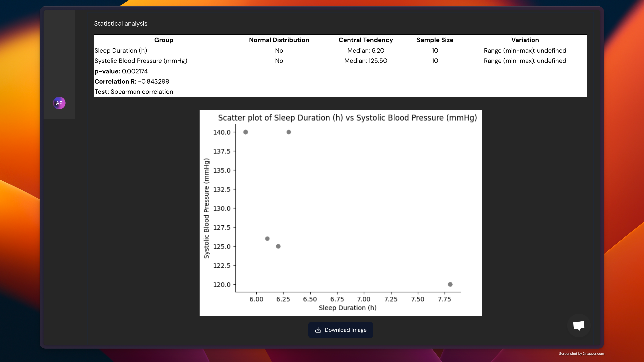Click the Correlation R value line
The height and width of the screenshot is (362, 644).
pyautogui.click(x=132, y=81)
